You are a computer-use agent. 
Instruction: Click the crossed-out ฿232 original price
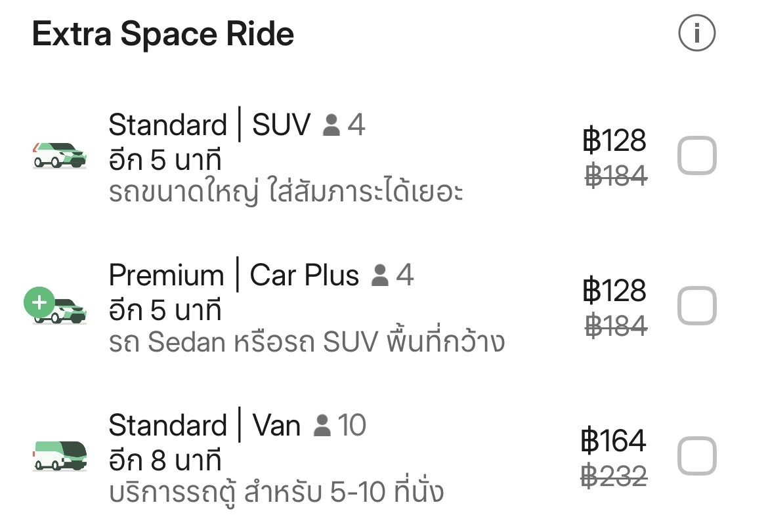pos(615,475)
